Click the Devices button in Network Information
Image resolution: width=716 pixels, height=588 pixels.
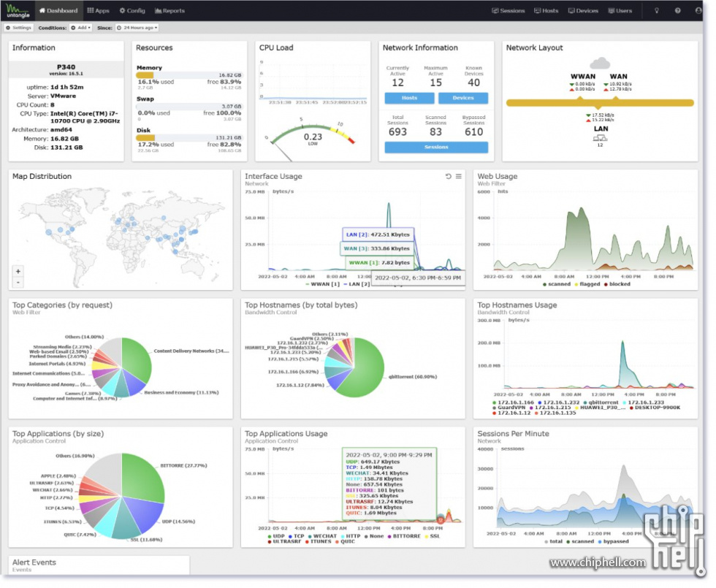[x=463, y=98]
